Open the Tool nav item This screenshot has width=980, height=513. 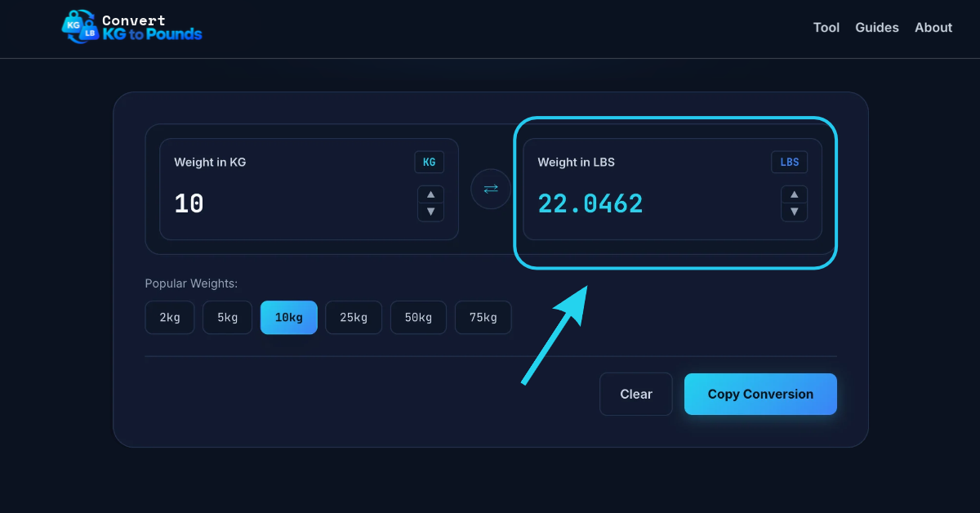pyautogui.click(x=826, y=27)
